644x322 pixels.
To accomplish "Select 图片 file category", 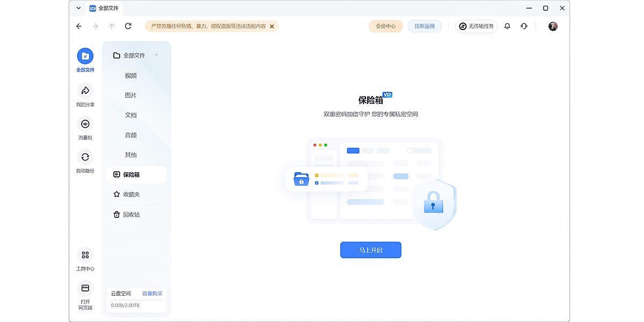I will (x=131, y=96).
